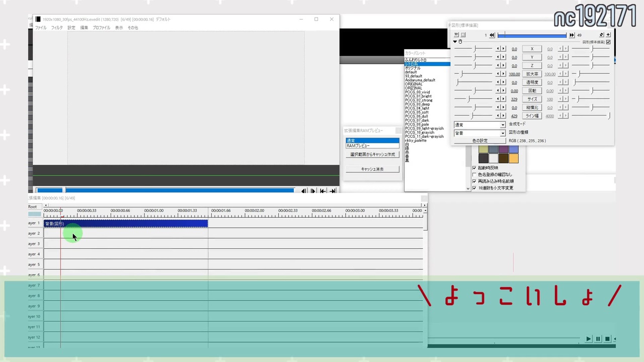Viewport: 644px width, 362px height.
Task: Uncheck the 図形[標準描画] object enable checkbox
Action: 608,42
